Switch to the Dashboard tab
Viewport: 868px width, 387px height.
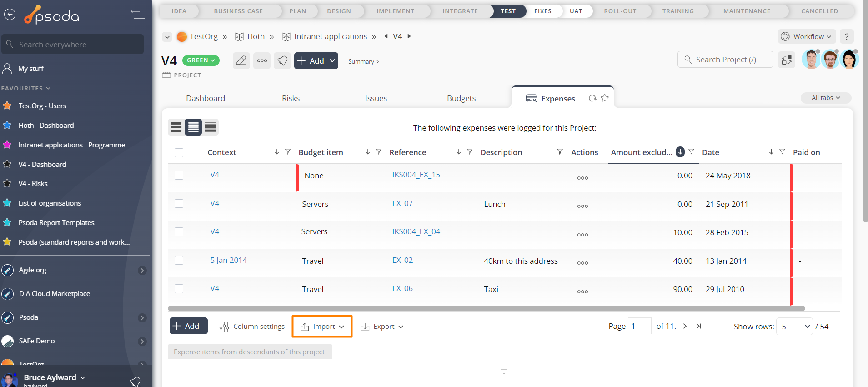[206, 98]
